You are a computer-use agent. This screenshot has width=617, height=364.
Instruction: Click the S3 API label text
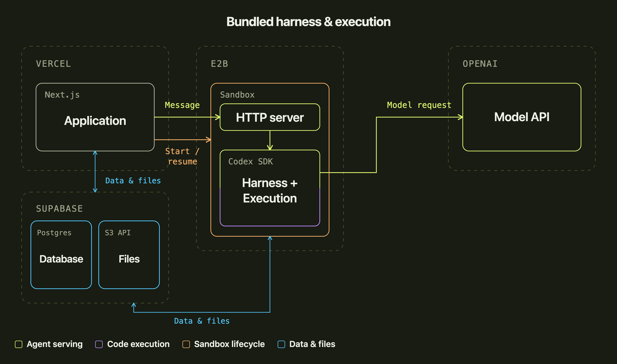click(x=118, y=233)
